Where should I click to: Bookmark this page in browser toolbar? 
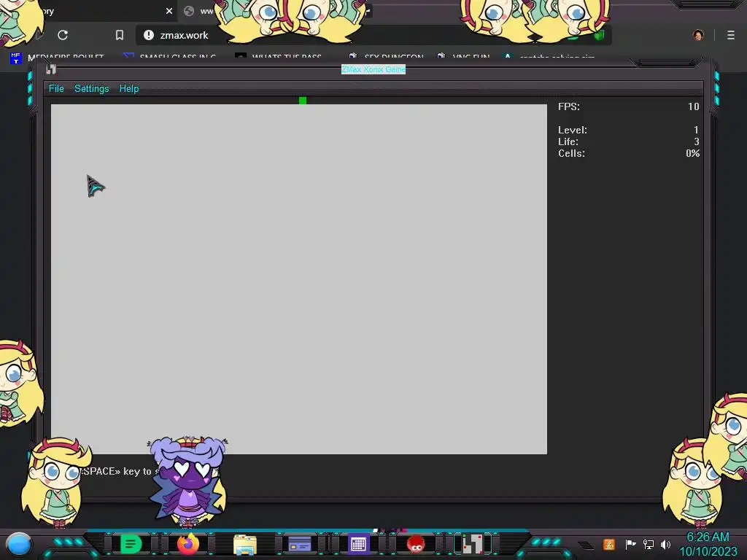tap(120, 35)
